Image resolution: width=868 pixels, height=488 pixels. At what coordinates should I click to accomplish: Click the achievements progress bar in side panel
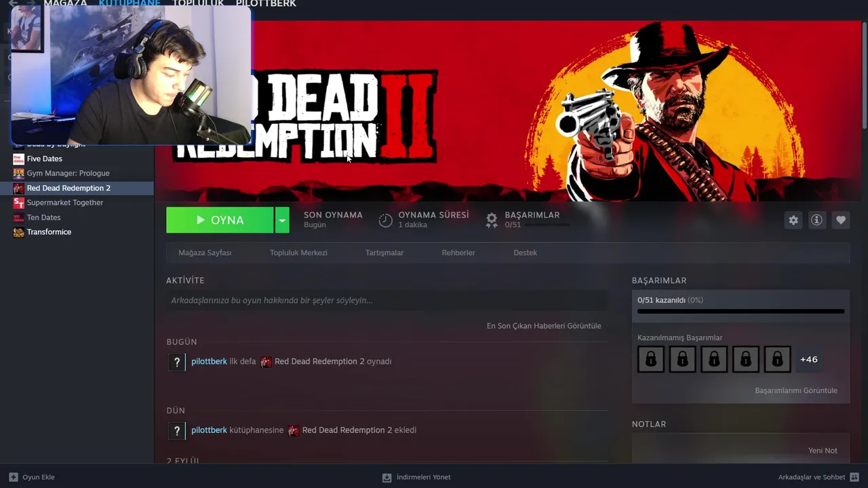click(741, 312)
